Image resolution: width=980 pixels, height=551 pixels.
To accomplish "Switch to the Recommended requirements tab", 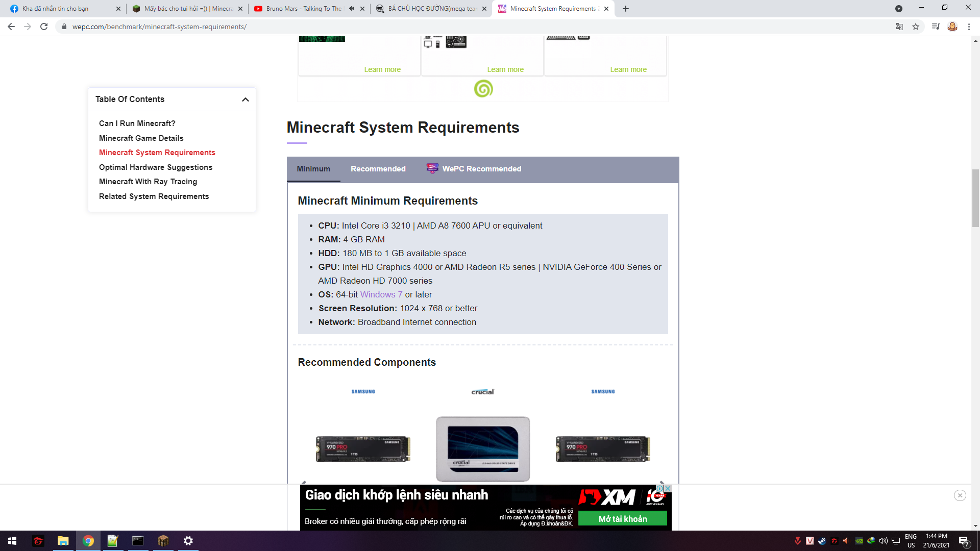I will pyautogui.click(x=378, y=169).
